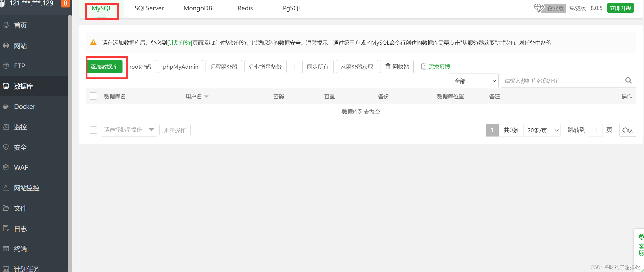Click the 操作 column header
The width and height of the screenshot is (644, 272).
(627, 97)
